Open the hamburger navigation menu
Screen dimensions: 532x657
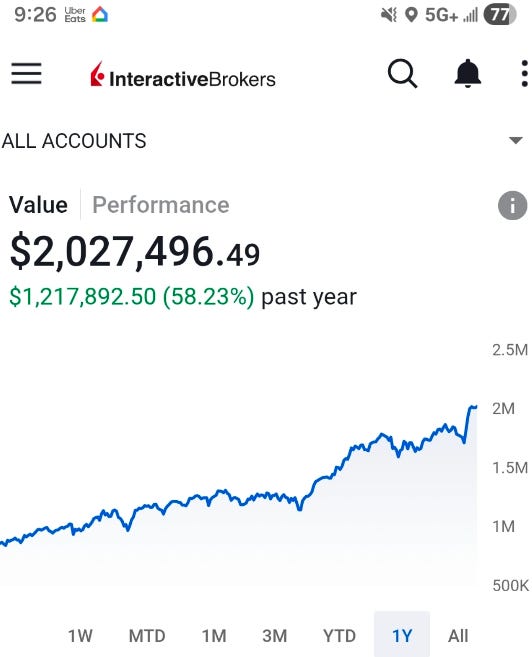[26, 74]
